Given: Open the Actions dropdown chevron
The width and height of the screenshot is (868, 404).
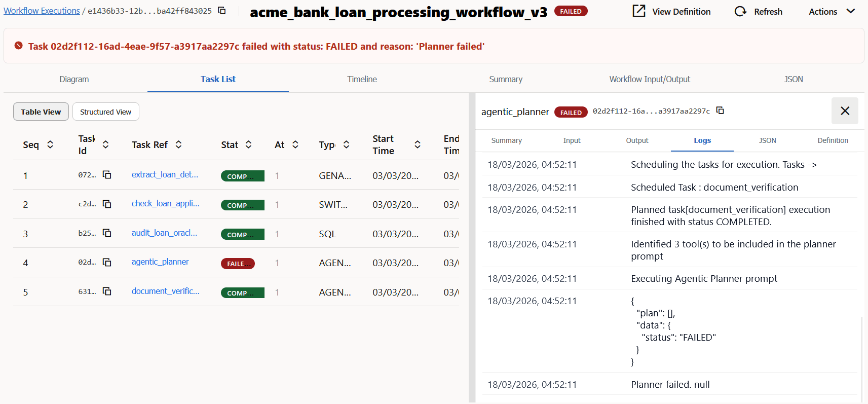Looking at the screenshot, I should click(x=851, y=11).
